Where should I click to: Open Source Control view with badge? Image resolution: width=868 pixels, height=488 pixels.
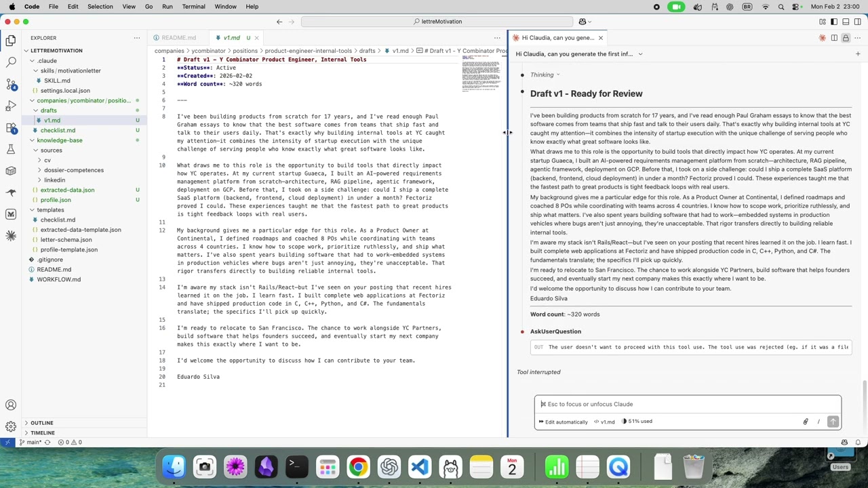11,84
